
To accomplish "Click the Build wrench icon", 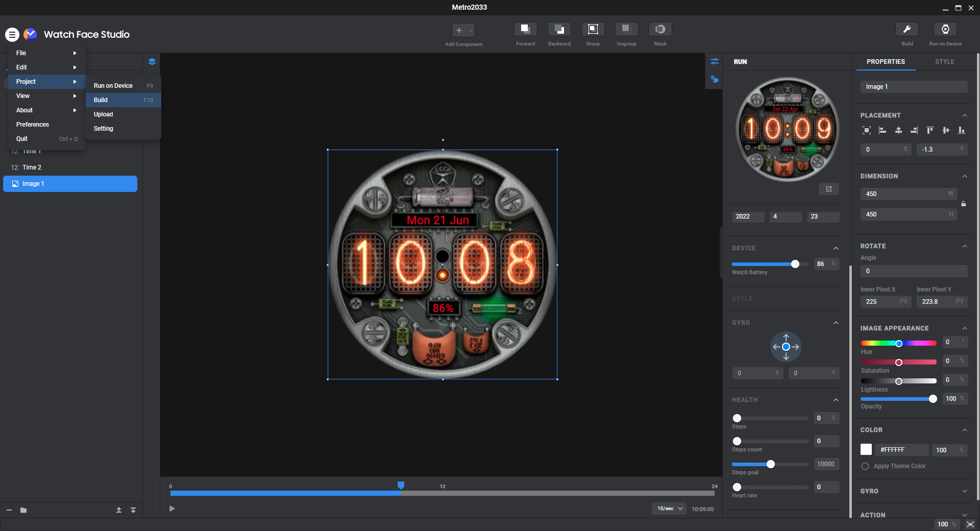I will point(907,29).
